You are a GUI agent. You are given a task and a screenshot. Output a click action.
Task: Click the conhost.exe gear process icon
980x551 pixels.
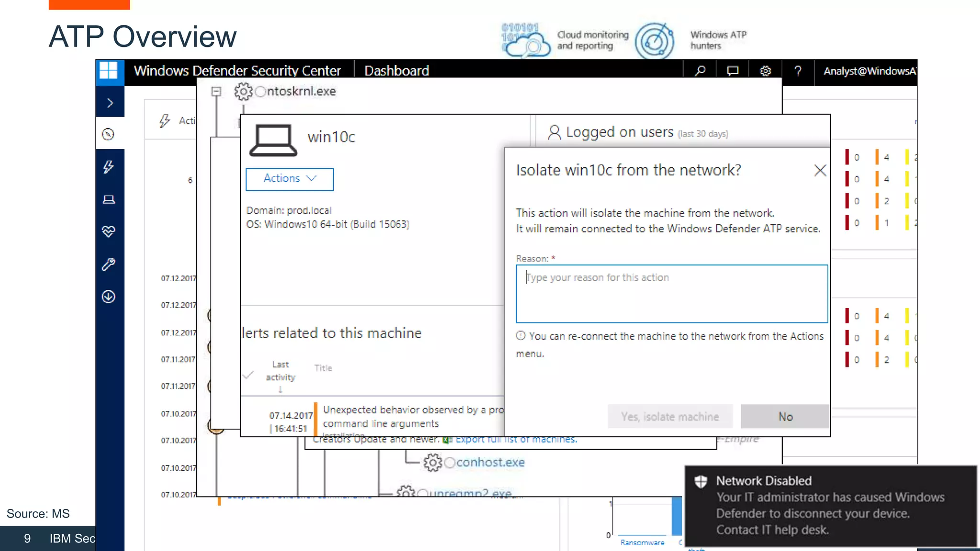[433, 463]
